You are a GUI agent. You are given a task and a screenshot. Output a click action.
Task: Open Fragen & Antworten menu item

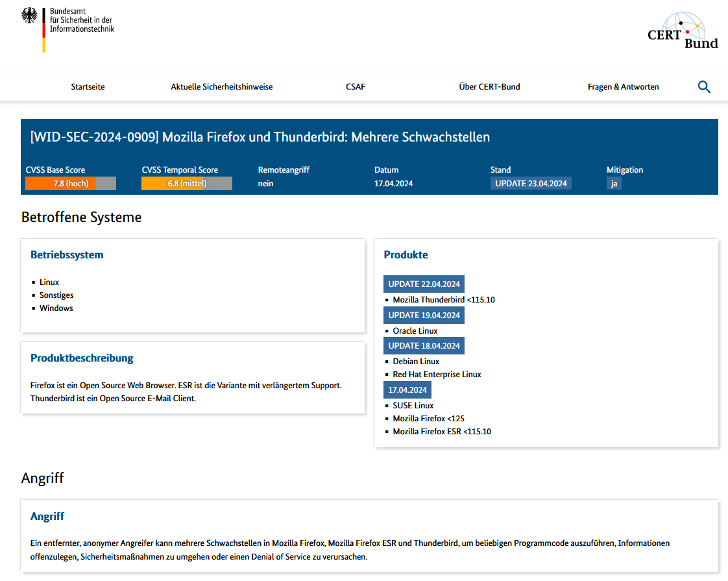[x=623, y=87]
